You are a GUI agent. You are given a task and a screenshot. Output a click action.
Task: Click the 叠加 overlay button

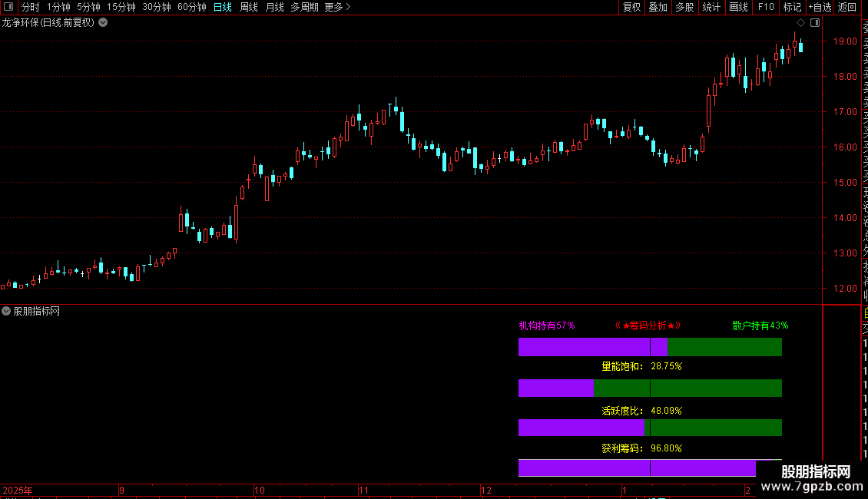click(x=658, y=7)
